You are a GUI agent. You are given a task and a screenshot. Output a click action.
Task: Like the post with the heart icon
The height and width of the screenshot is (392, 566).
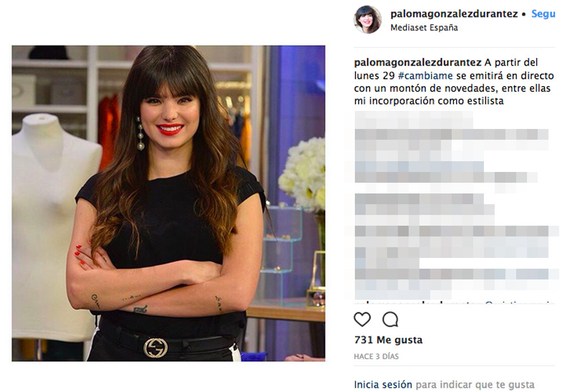(362, 319)
